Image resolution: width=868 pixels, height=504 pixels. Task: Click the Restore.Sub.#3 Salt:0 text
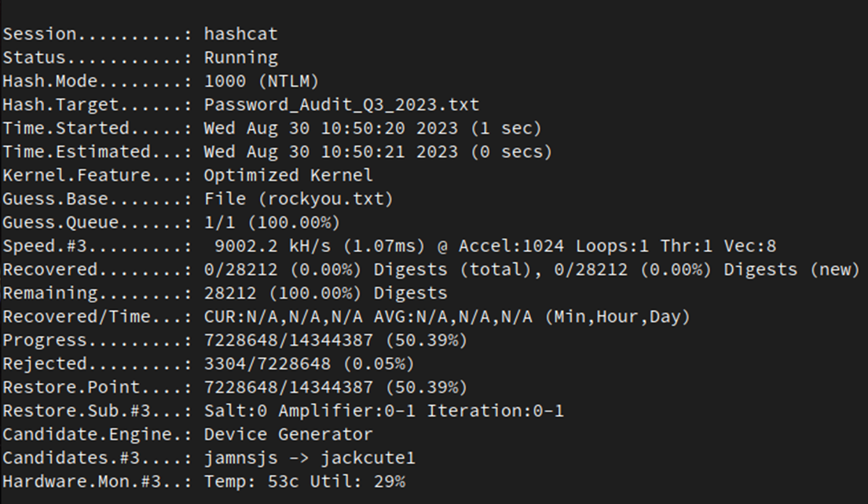(236, 411)
